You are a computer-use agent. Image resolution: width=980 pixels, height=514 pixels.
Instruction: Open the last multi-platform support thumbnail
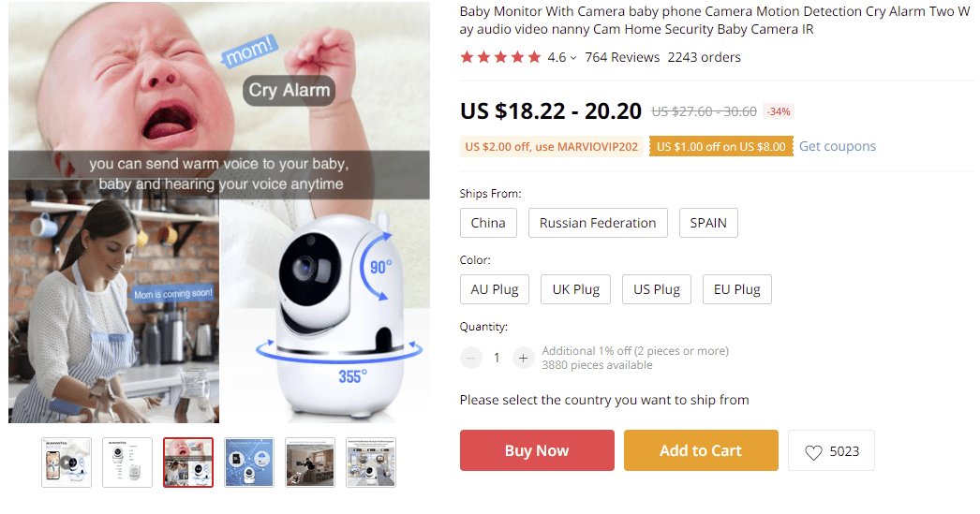tap(371, 463)
